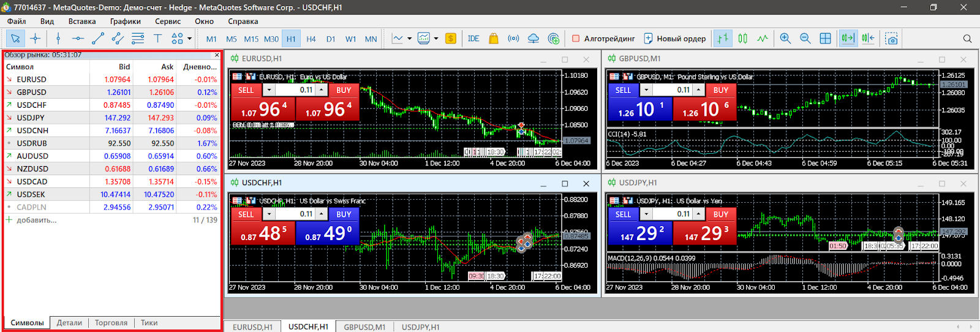Switch to the GBPUSD,M1 chart tab

click(x=364, y=327)
